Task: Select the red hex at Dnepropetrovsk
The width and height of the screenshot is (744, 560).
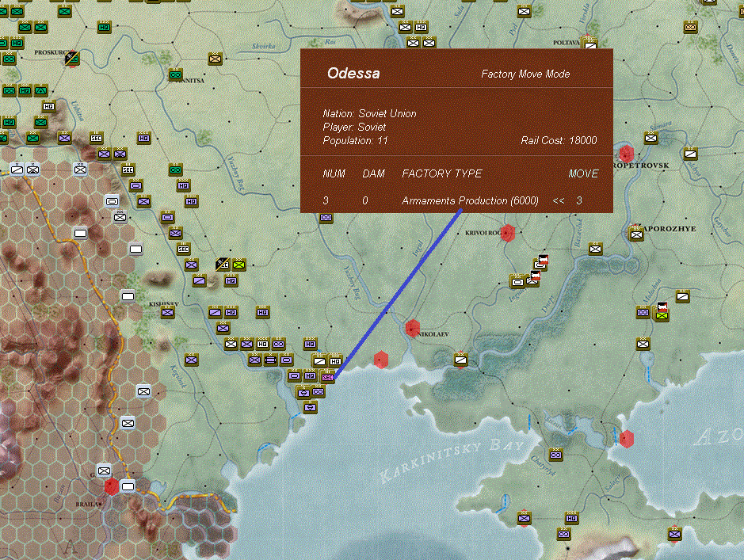Action: (626, 154)
